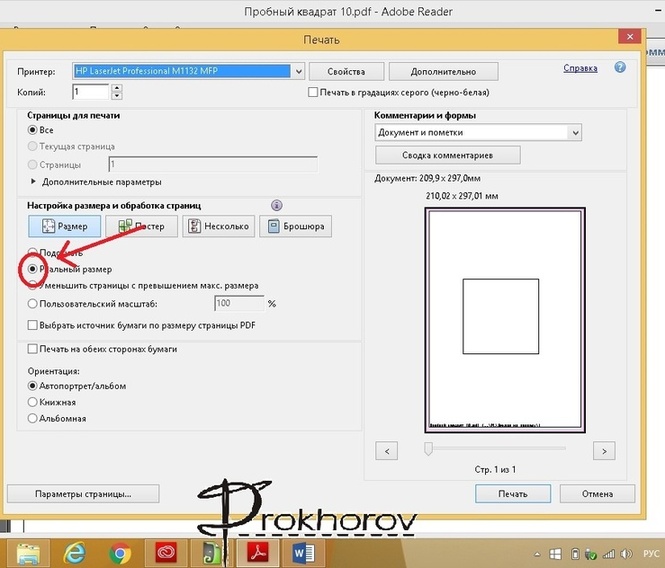Open the Комментарии и формы dropdown
This screenshot has width=665, height=568.
(574, 132)
